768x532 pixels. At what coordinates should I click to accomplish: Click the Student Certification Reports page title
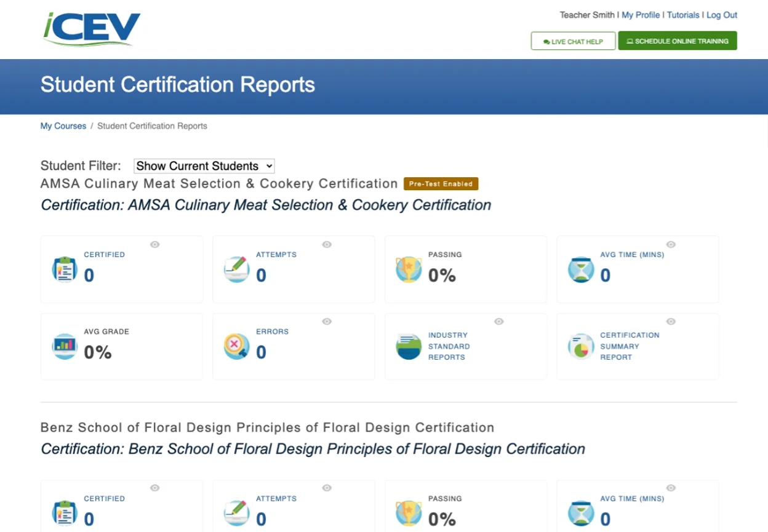(178, 84)
